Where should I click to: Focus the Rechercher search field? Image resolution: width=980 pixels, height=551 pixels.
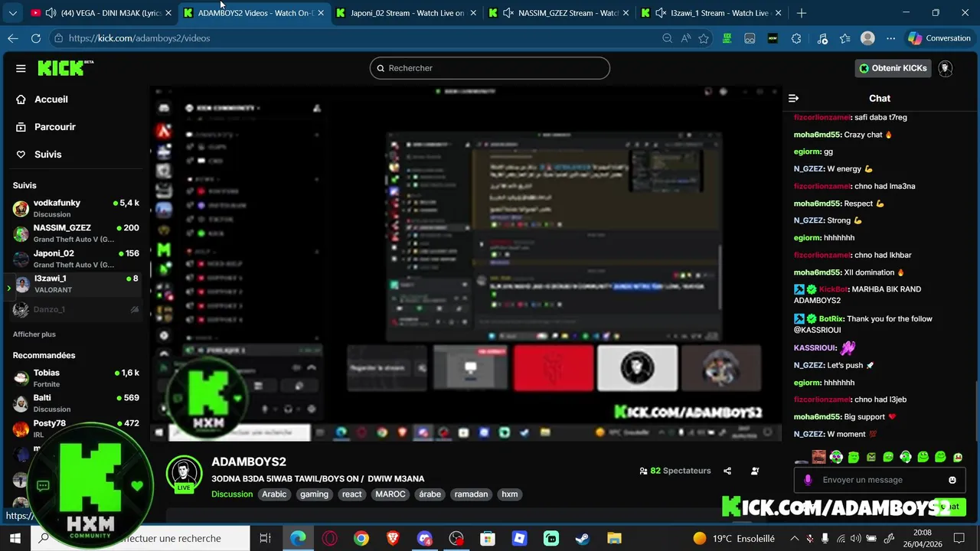[x=490, y=68]
